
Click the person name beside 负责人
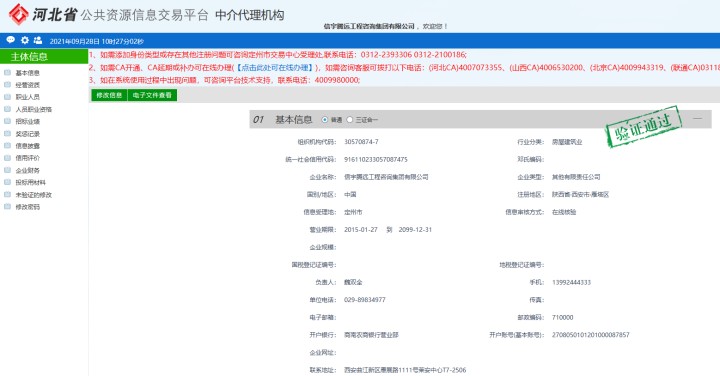pyautogui.click(x=353, y=282)
